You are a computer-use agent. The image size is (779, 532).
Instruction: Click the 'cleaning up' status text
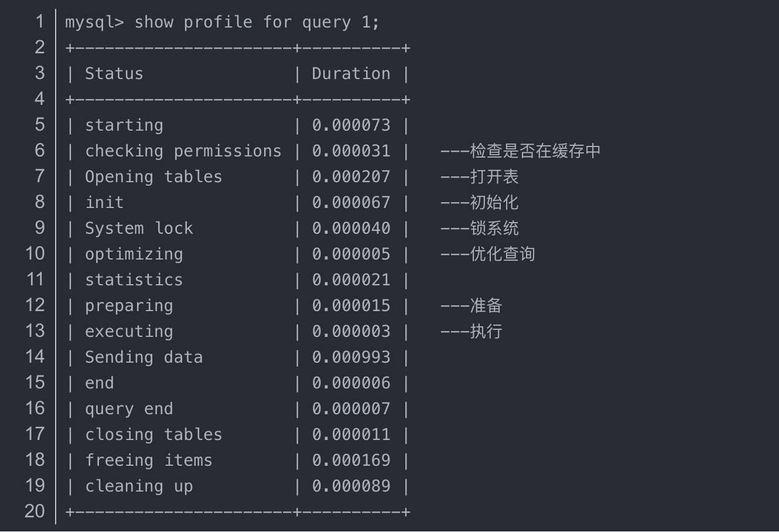(139, 486)
